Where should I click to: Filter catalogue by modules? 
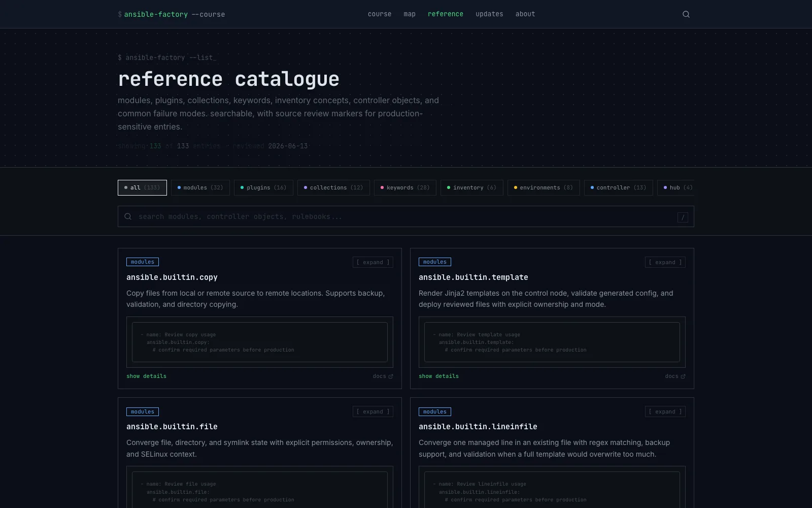tap(200, 187)
